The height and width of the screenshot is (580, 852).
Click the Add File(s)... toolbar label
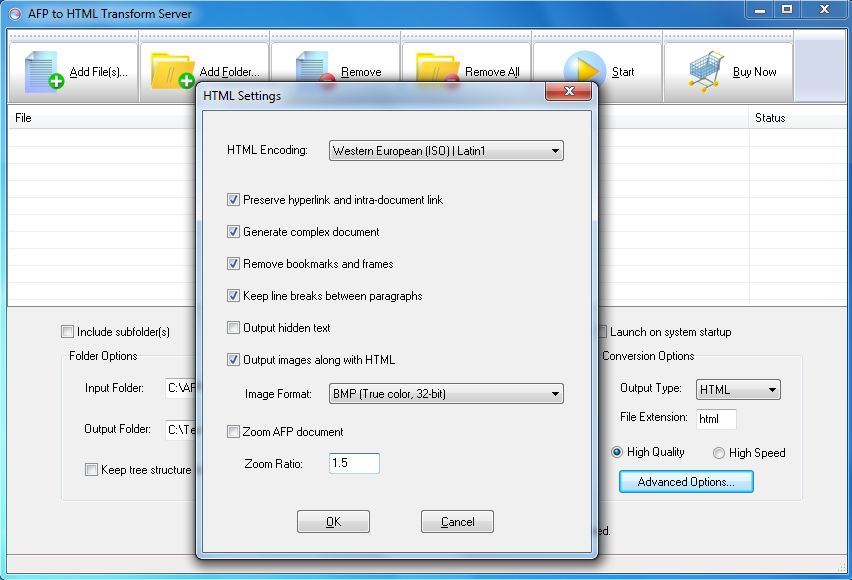98,72
